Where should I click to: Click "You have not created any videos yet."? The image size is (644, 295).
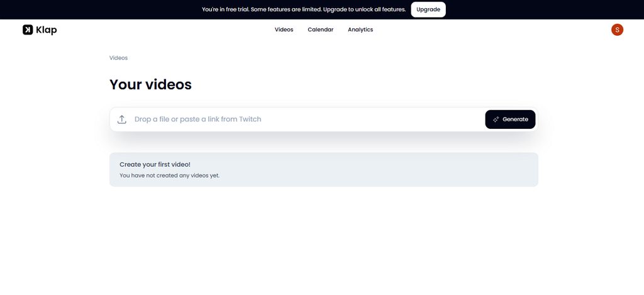pyautogui.click(x=169, y=175)
